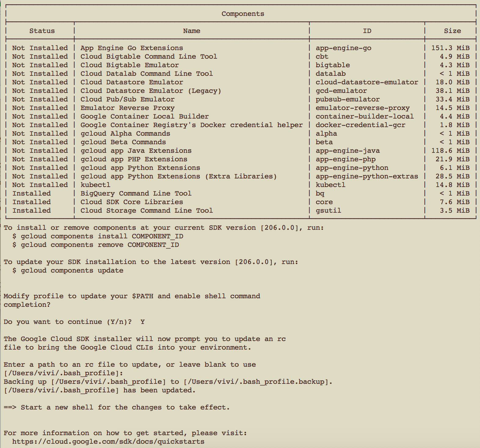
Task: Click 'BigQuery Command Line Tool' name
Action: pyautogui.click(x=136, y=193)
